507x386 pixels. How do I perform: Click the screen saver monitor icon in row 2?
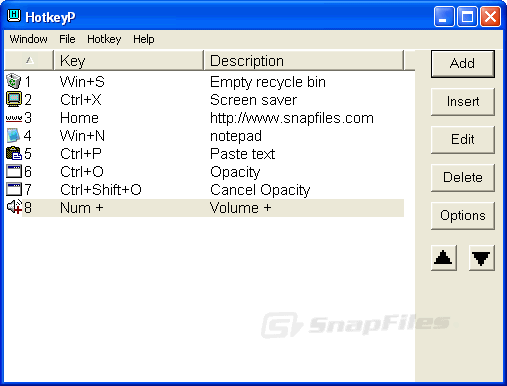pyautogui.click(x=14, y=99)
